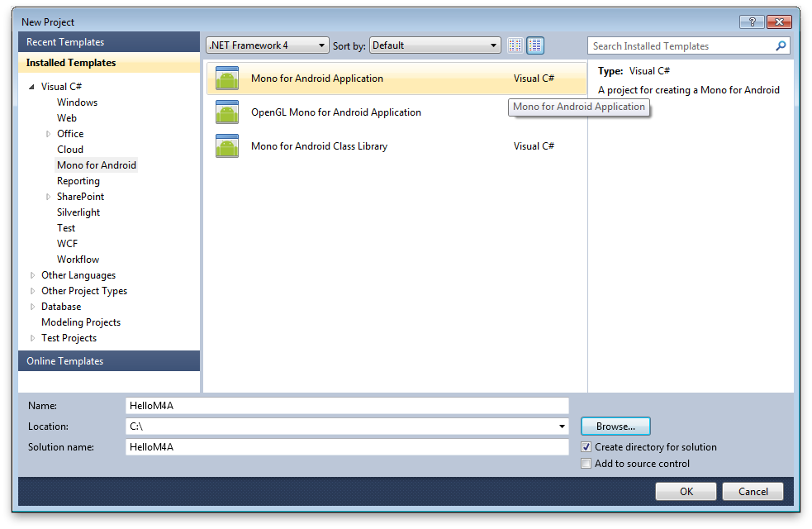
Task: Expand the Other Languages tree node
Action: click(33, 275)
